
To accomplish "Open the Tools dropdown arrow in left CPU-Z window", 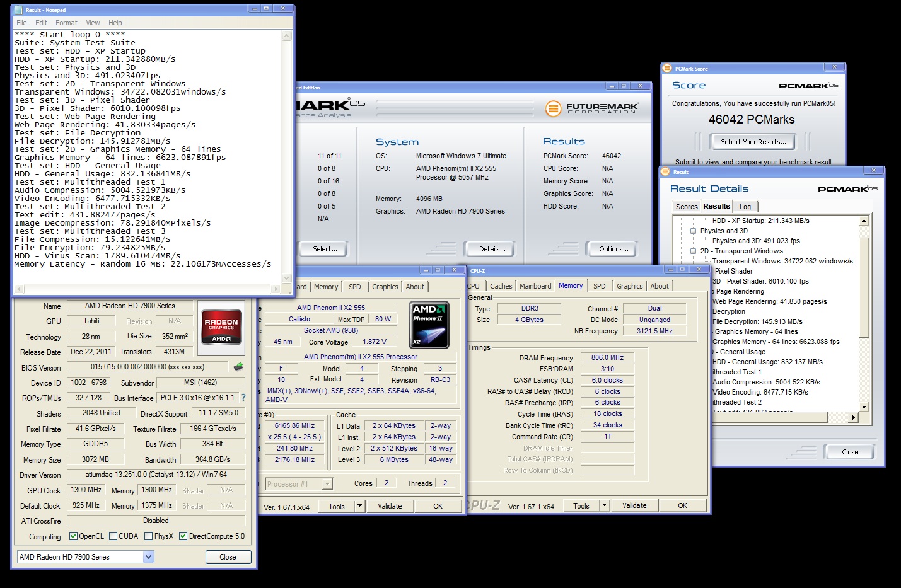I will pyautogui.click(x=359, y=505).
